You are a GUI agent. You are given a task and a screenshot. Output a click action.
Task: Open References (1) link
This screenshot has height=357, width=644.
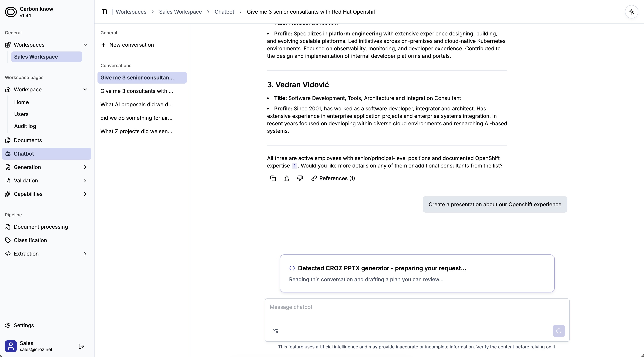(x=333, y=178)
